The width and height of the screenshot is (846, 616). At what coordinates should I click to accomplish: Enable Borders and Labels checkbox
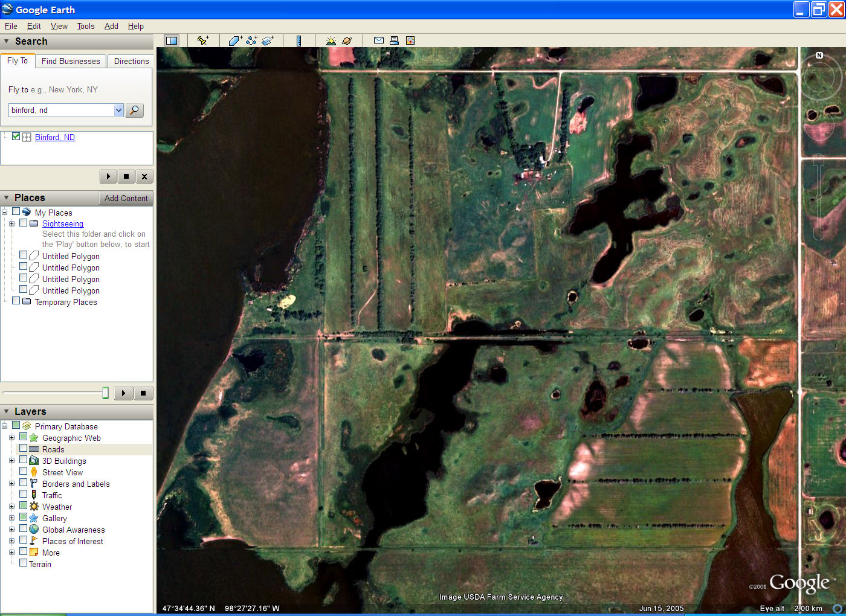23,483
